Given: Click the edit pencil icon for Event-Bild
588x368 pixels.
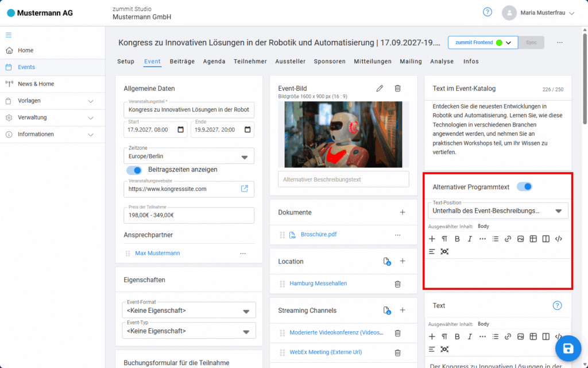Looking at the screenshot, I should point(380,89).
